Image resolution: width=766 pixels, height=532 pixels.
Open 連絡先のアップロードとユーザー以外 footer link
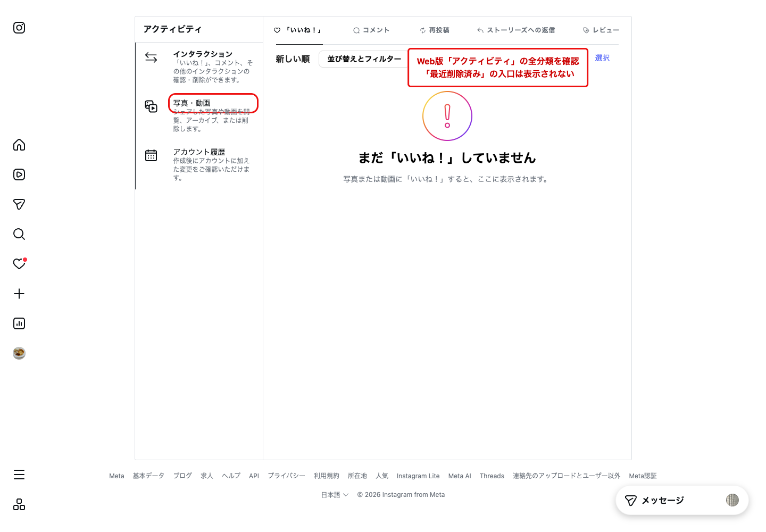(x=567, y=476)
